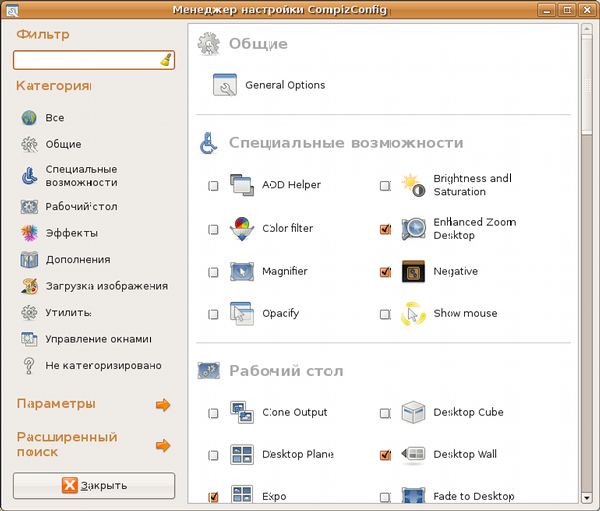The width and height of the screenshot is (600, 511).
Task: Disable the Desktop Wall checkbox
Action: pos(385,455)
